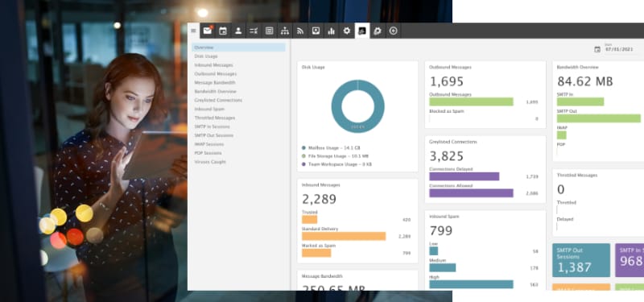Viewport: 644px width, 302px height.
Task: Click the Medium spam bar
Action: pyautogui.click(x=442, y=268)
